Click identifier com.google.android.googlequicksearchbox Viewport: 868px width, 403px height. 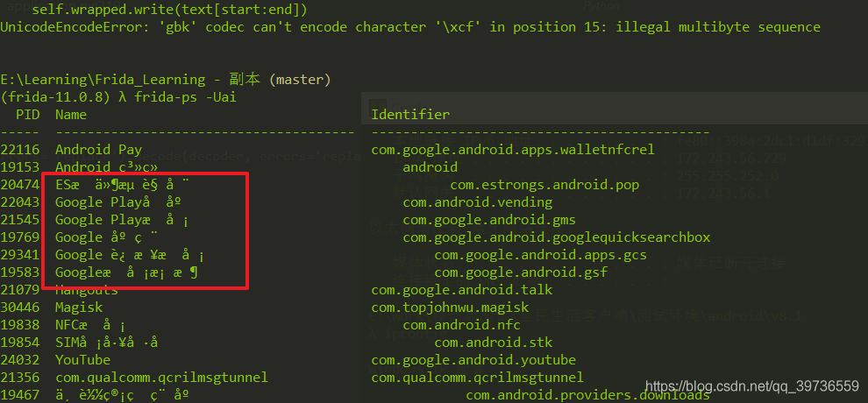557,237
